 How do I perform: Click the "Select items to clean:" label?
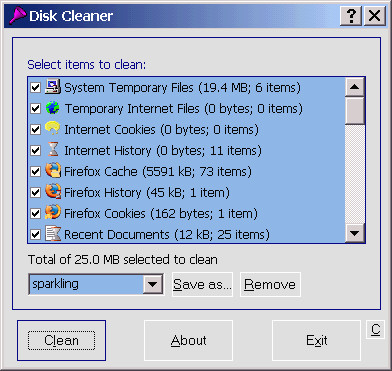(x=87, y=65)
